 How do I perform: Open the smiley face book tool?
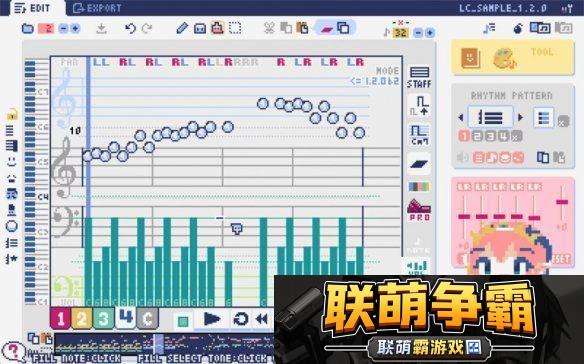[470, 58]
